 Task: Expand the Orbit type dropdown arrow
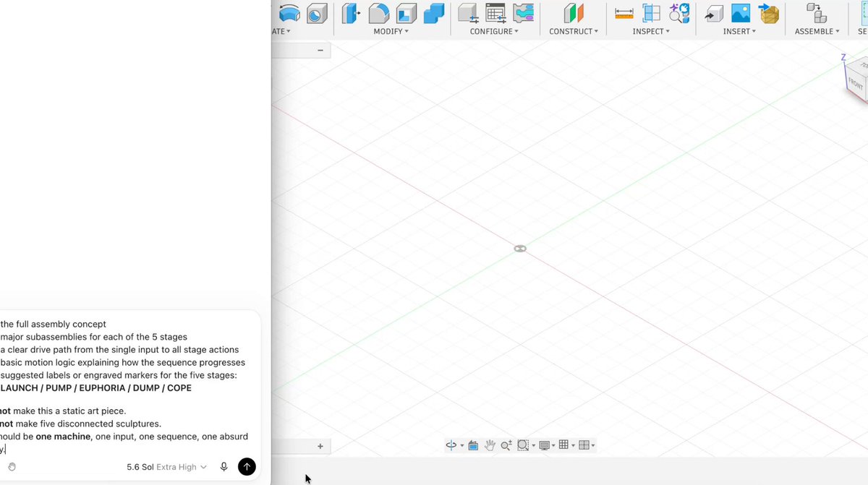click(461, 446)
